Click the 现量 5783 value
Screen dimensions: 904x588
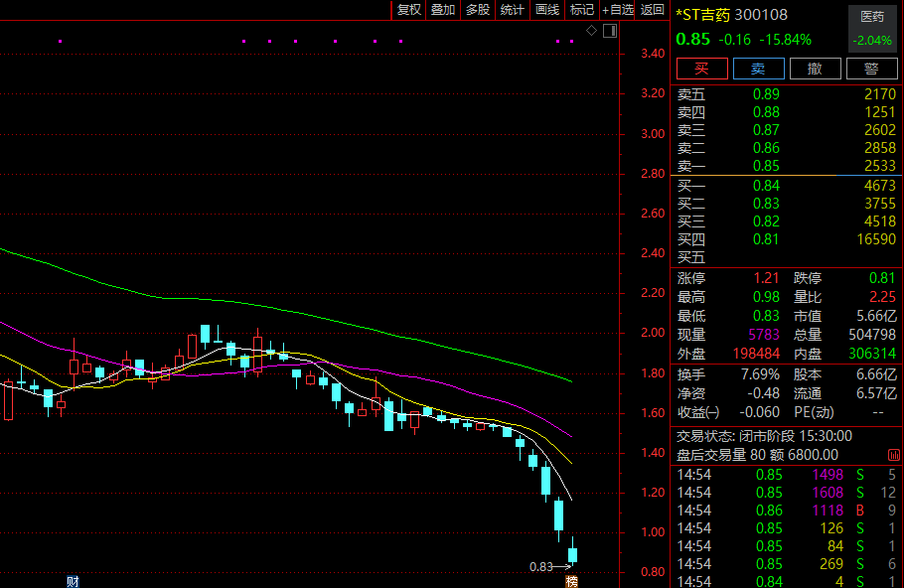coord(763,335)
